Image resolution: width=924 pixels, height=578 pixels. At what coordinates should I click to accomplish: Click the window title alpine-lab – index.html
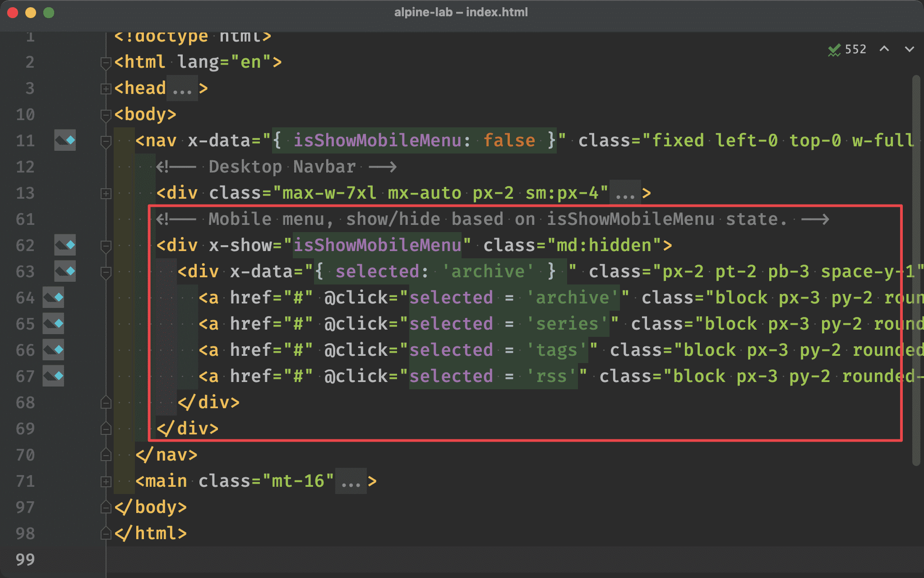coord(461,12)
